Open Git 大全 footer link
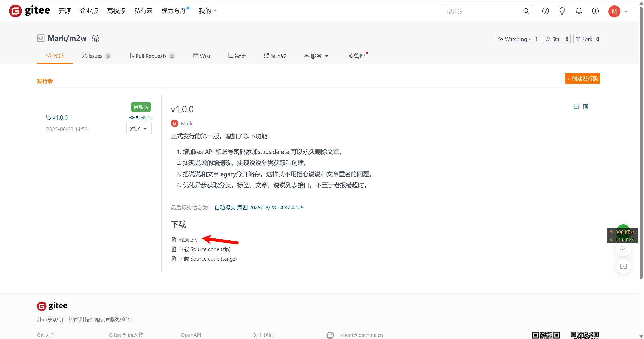Screen dimensions: 644x339 (46, 335)
